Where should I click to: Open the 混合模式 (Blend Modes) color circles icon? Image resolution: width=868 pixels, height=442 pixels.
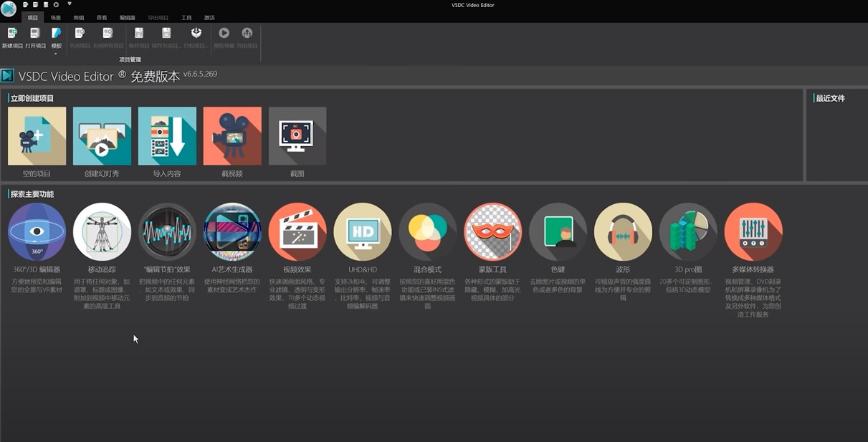click(428, 232)
